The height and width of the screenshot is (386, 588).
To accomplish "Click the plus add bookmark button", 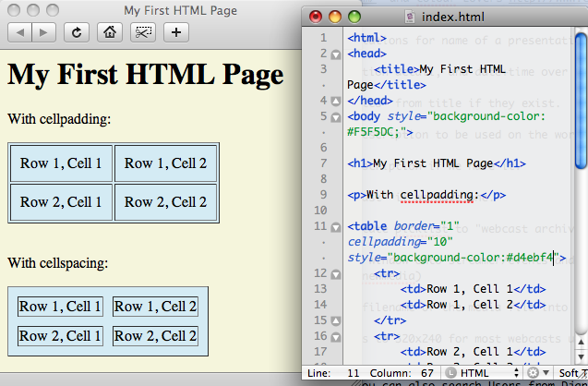I will [x=176, y=32].
